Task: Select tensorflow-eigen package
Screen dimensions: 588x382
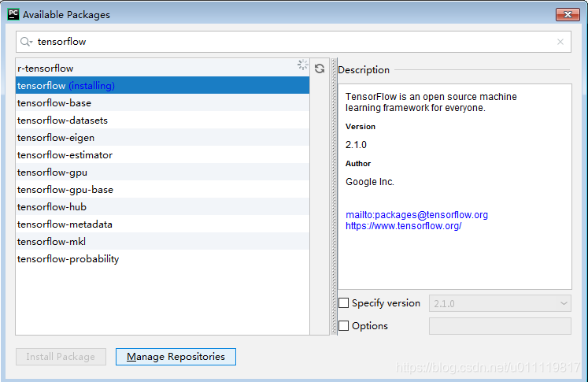Action: point(162,137)
